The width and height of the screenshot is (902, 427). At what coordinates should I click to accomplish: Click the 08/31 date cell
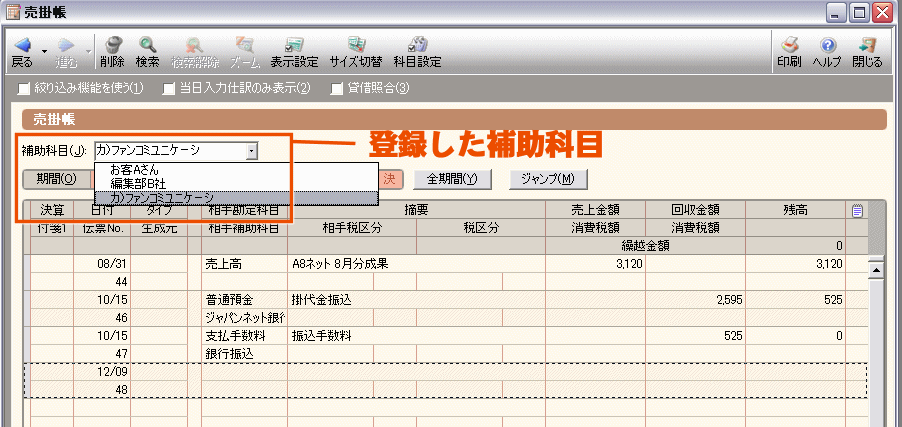pyautogui.click(x=102, y=264)
